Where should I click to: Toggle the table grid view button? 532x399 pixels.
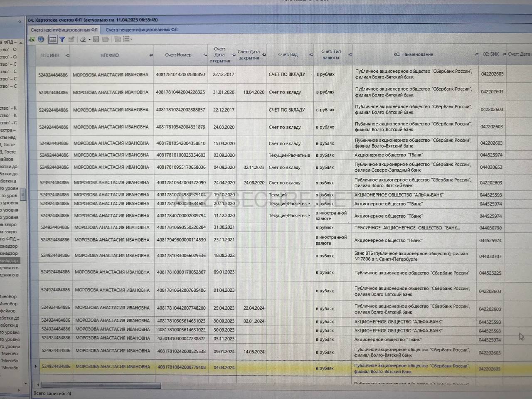52,39
